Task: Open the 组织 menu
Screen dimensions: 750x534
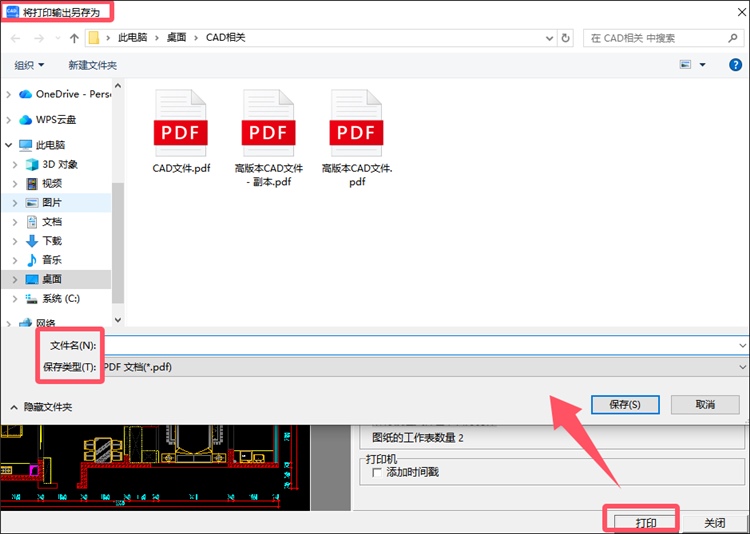Action: point(29,65)
